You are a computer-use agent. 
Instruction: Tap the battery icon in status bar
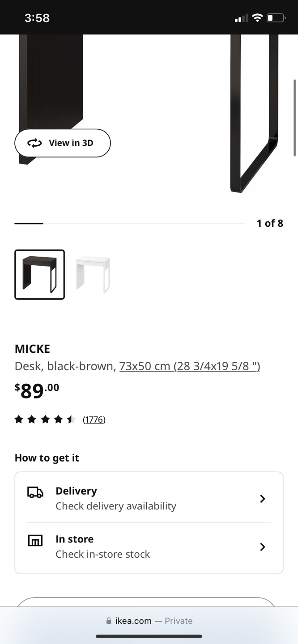(x=276, y=18)
